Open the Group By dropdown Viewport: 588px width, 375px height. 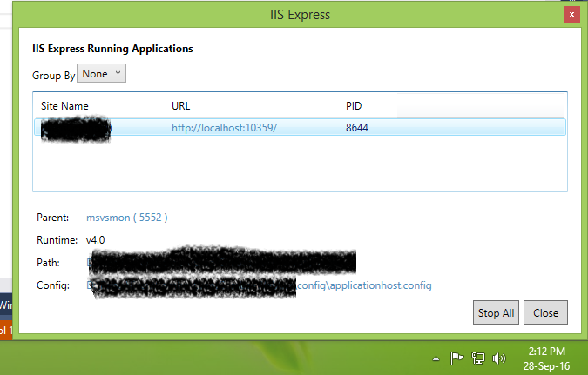101,73
